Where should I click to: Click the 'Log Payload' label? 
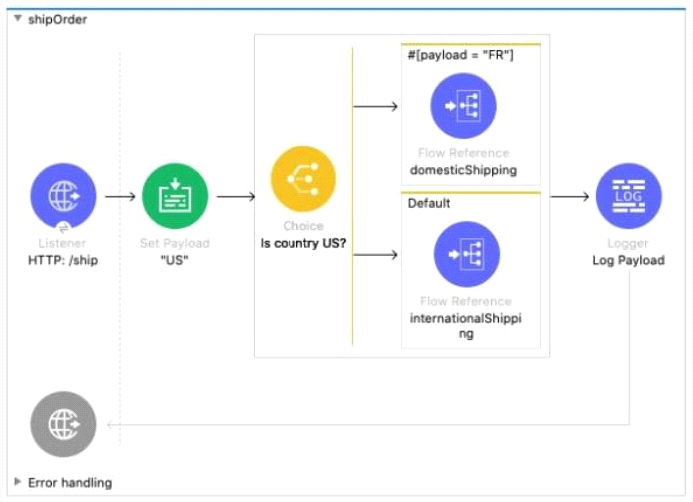tap(628, 260)
